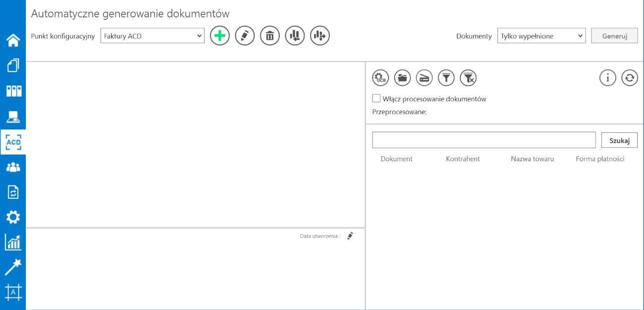Open the Dokumenty Tylko wypełnione dropdown
This screenshot has width=644, height=310.
click(541, 36)
